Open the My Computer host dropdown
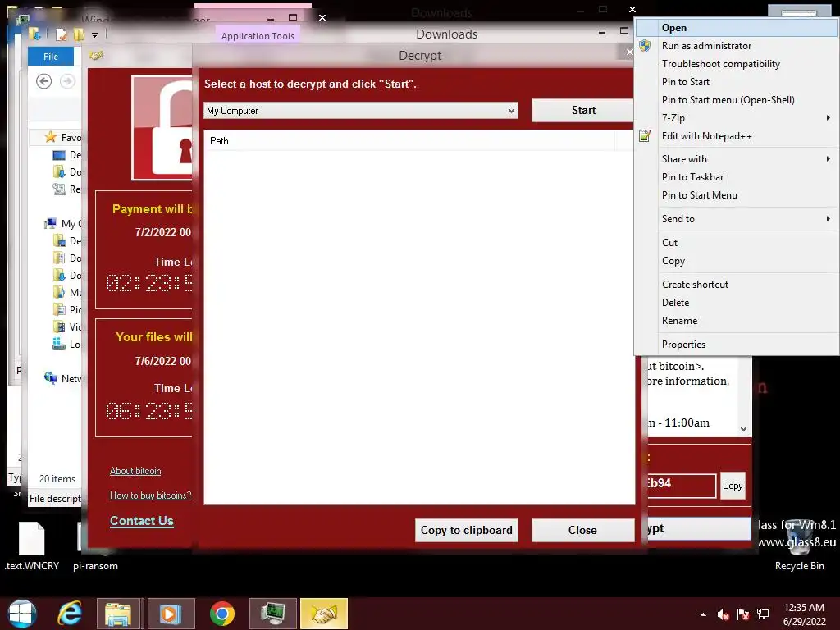This screenshot has width=840, height=630. pos(361,111)
